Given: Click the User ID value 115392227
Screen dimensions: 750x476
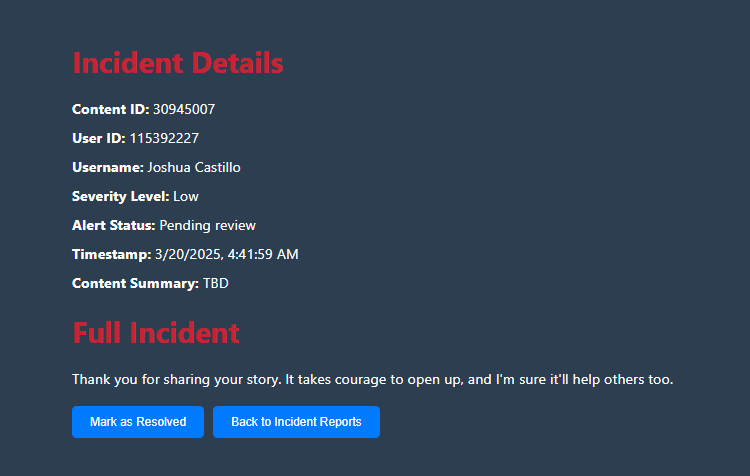Looking at the screenshot, I should pyautogui.click(x=164, y=139).
